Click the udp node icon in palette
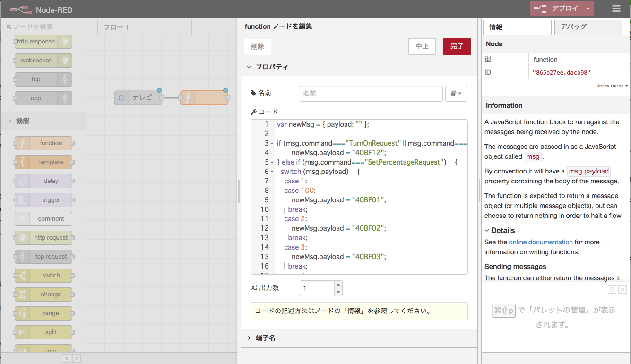Image resolution: width=631 pixels, height=364 pixels. [65, 98]
